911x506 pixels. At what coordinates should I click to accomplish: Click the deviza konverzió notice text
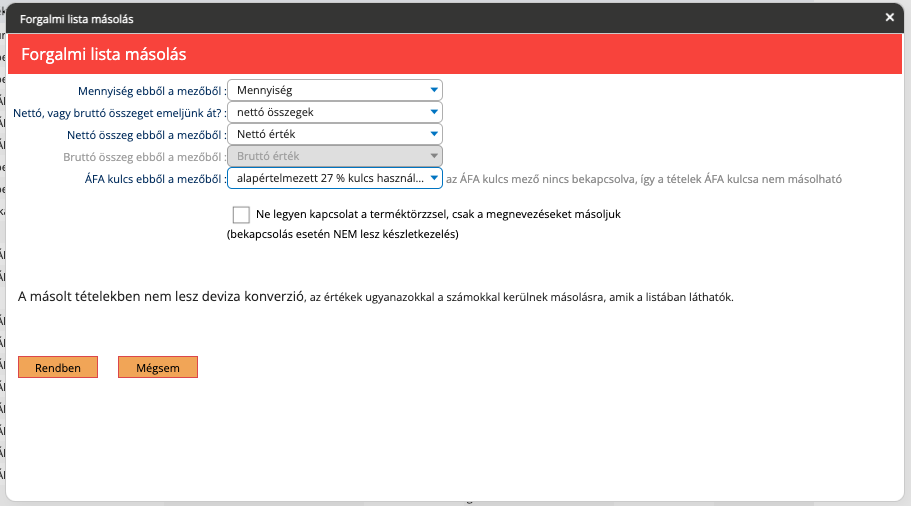click(376, 297)
